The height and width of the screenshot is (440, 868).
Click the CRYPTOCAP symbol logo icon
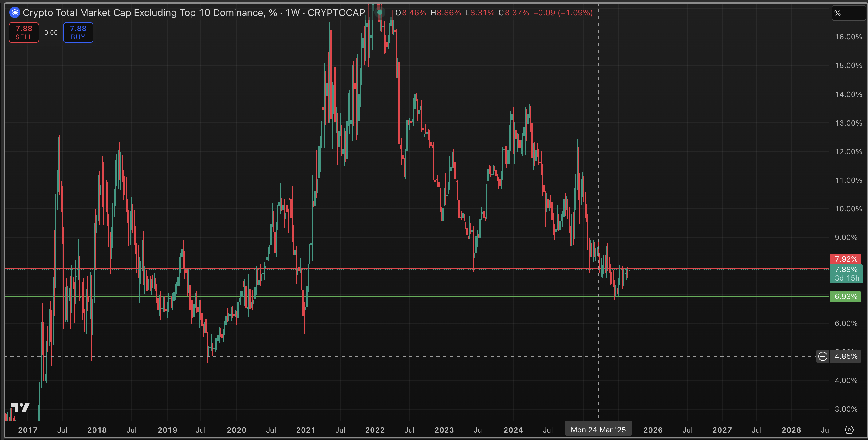15,13
